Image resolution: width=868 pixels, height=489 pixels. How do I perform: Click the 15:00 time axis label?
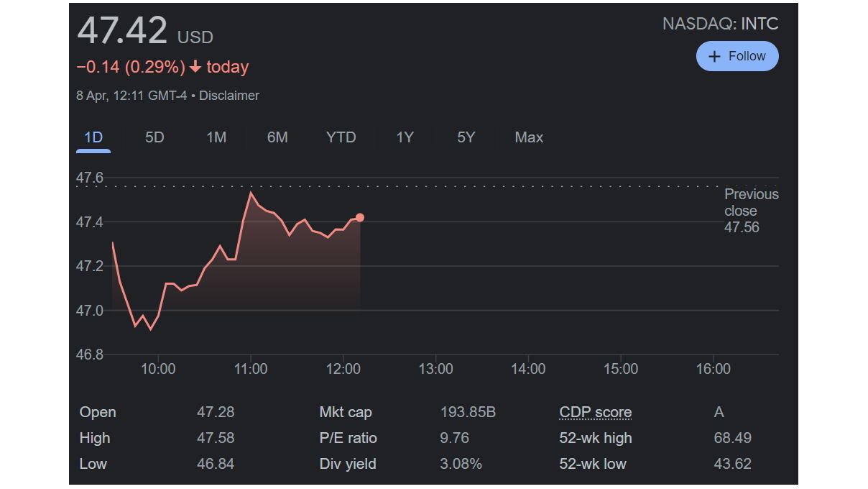(x=620, y=369)
